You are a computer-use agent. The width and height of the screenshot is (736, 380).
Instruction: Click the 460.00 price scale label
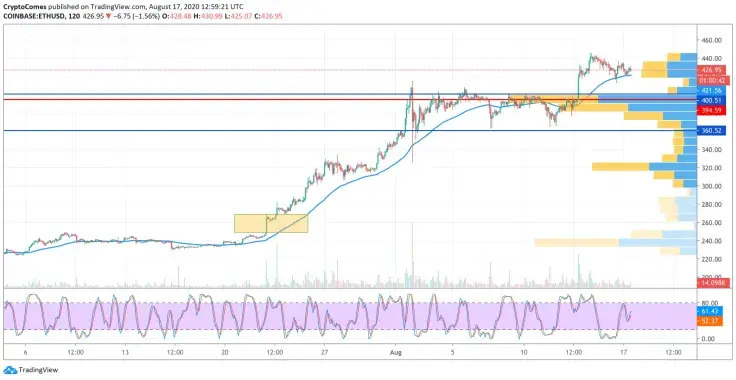coord(712,40)
